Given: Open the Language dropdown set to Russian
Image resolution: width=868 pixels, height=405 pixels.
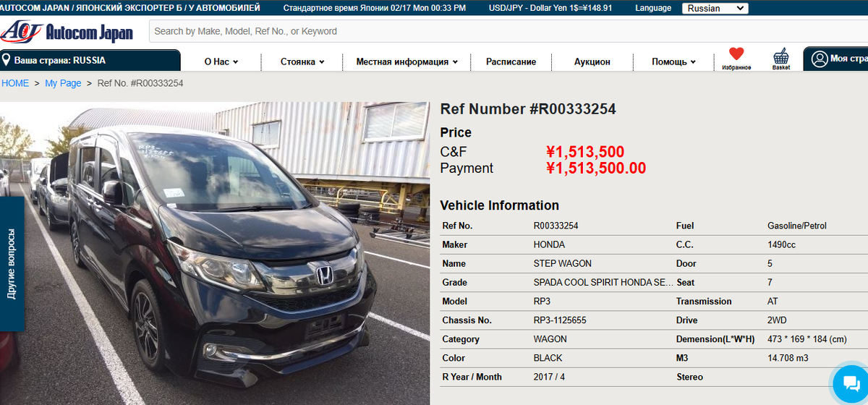Looking at the screenshot, I should pos(715,9).
